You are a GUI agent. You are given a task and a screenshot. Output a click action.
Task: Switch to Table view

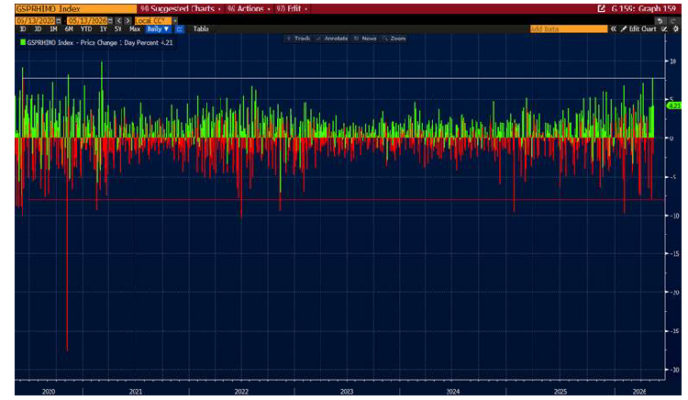tap(201, 29)
